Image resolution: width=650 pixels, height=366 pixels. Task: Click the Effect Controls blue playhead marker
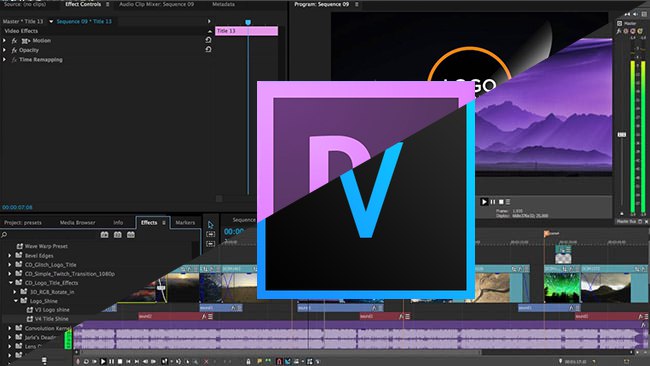tap(248, 22)
